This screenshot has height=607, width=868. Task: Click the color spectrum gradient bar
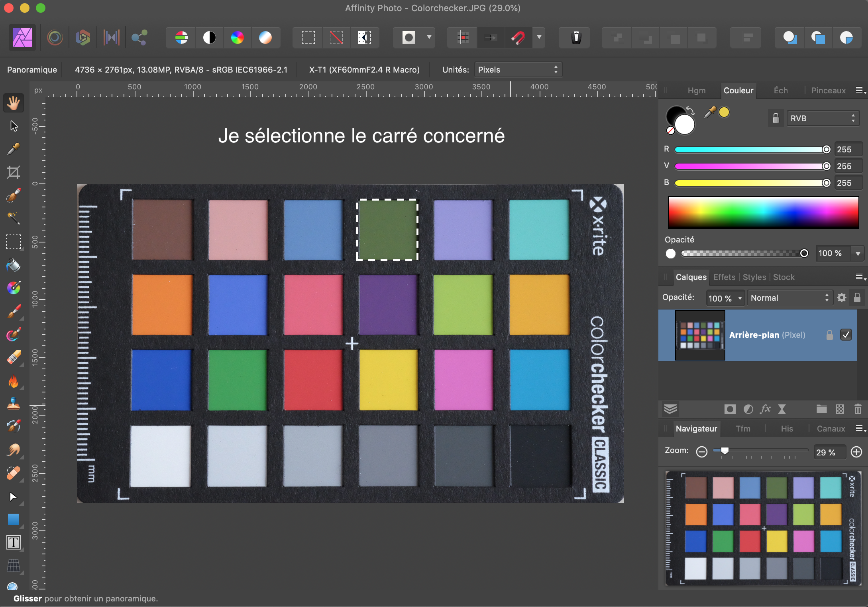763,212
